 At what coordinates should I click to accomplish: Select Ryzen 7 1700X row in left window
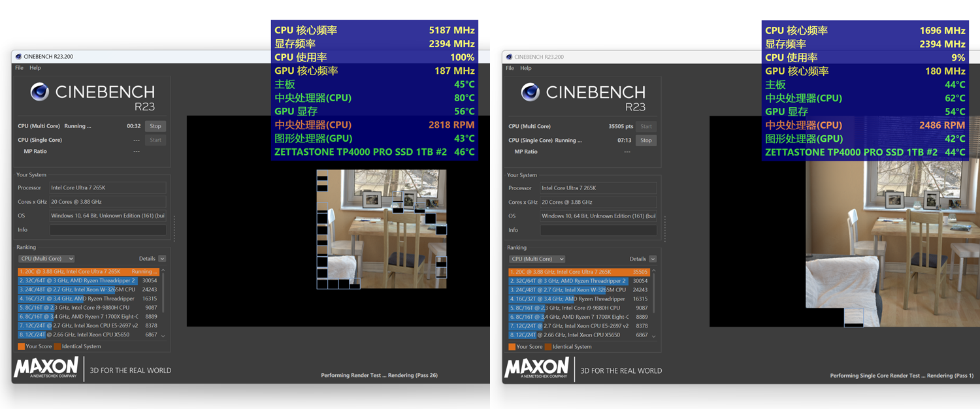(88, 316)
